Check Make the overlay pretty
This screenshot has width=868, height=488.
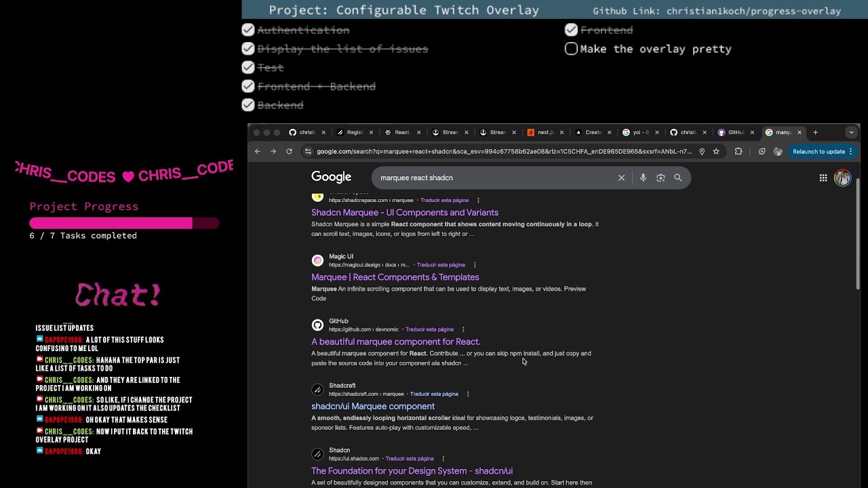(x=571, y=49)
